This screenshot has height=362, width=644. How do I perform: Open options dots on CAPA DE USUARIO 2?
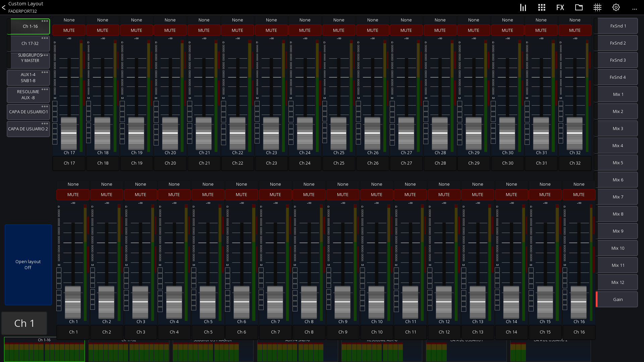pyautogui.click(x=45, y=124)
